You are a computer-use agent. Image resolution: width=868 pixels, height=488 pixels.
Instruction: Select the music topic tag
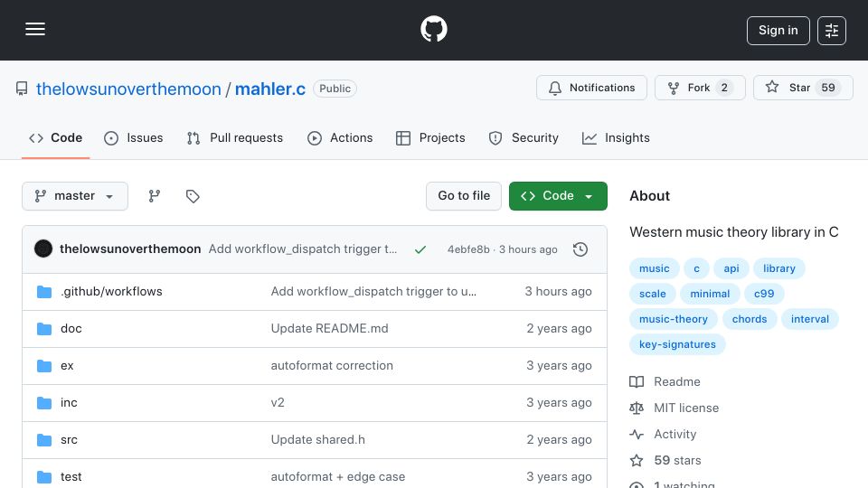click(655, 268)
